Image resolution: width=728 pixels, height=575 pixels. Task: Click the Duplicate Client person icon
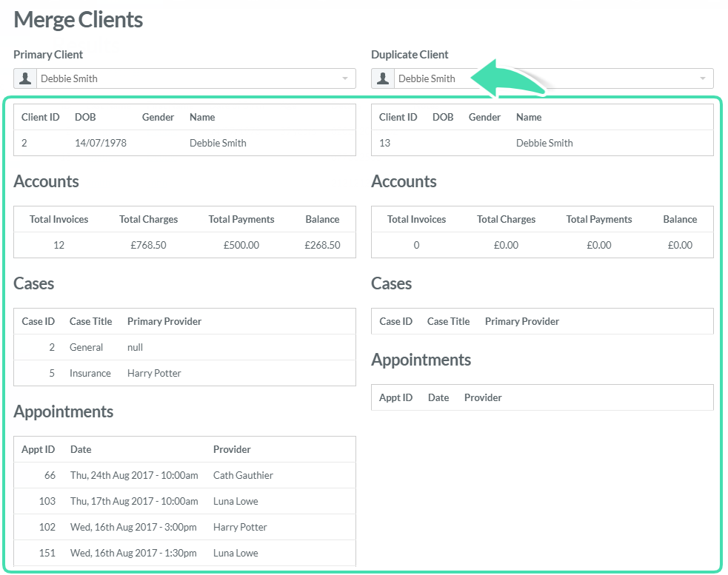click(x=383, y=78)
